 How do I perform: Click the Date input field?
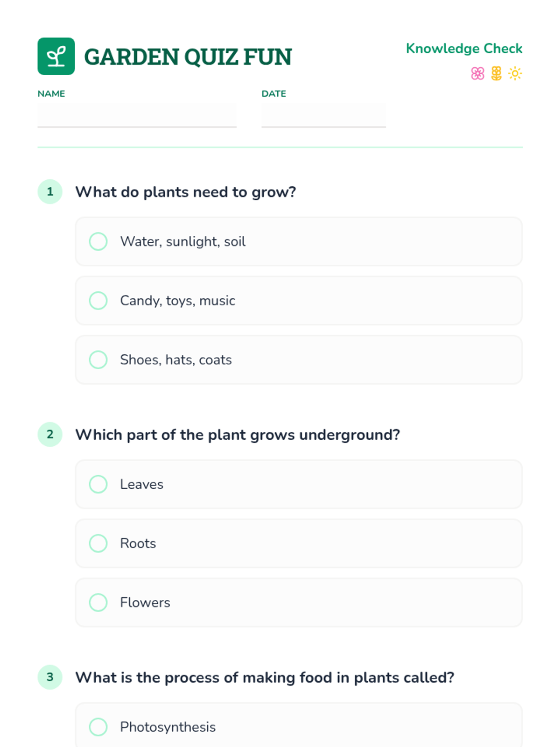point(323,115)
